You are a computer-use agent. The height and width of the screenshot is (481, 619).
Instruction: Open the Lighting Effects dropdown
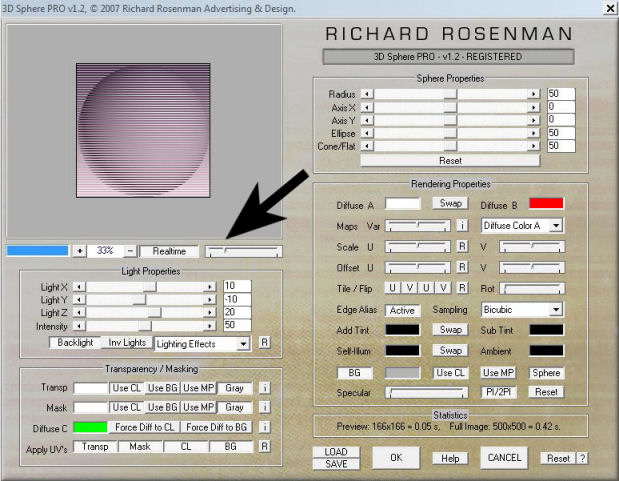pyautogui.click(x=243, y=344)
